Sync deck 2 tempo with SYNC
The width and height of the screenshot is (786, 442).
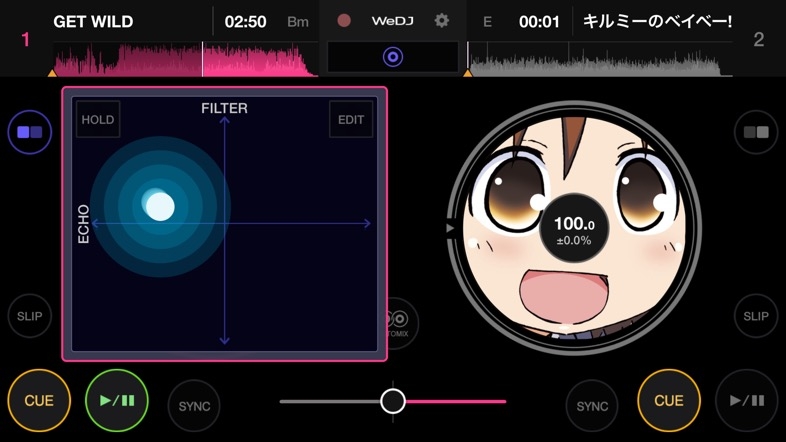[x=592, y=406]
